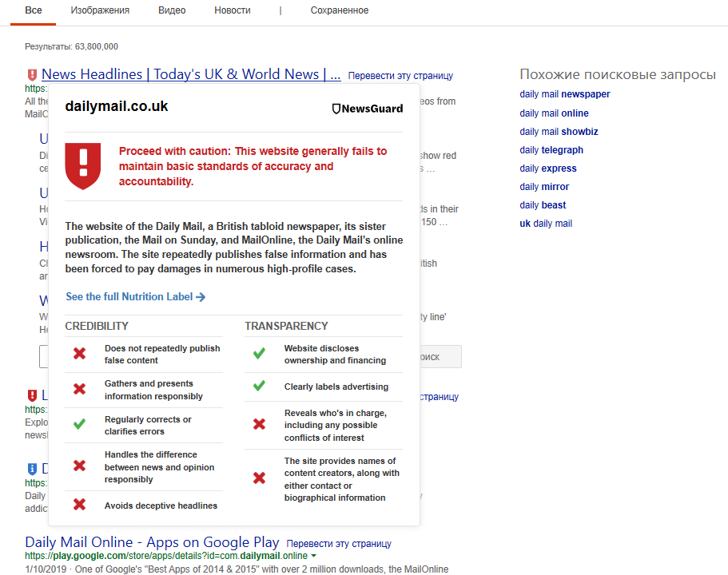
Task: Select the Новости tab
Action: (233, 10)
